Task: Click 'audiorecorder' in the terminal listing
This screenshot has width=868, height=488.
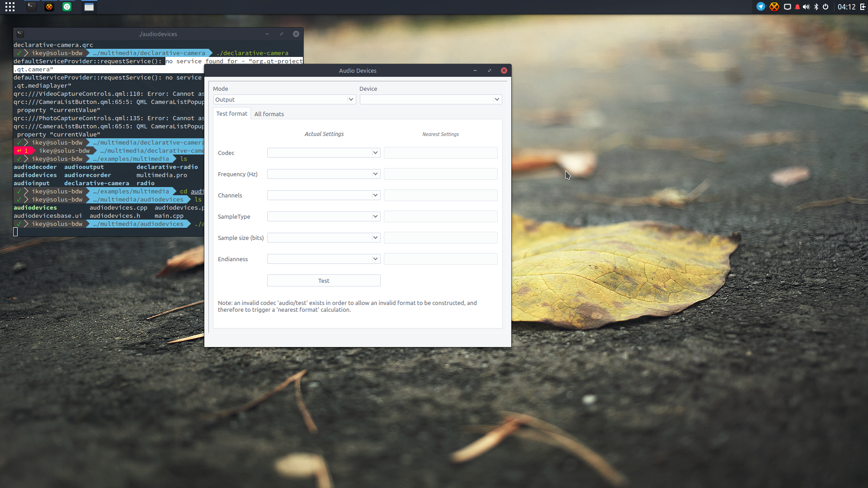Action: click(x=88, y=175)
